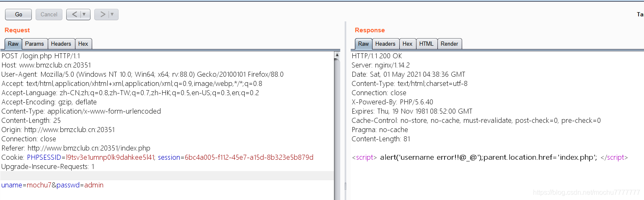Open the Response Render tab

pos(450,44)
